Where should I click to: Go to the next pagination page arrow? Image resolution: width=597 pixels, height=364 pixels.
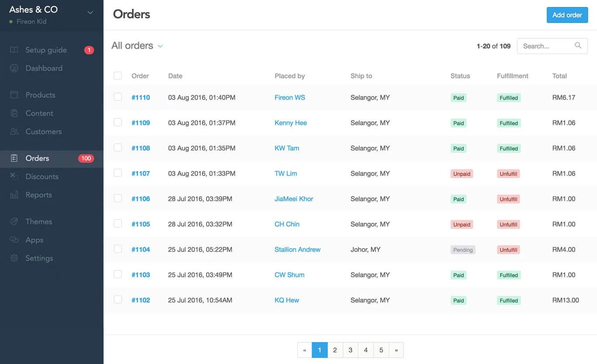(x=396, y=350)
